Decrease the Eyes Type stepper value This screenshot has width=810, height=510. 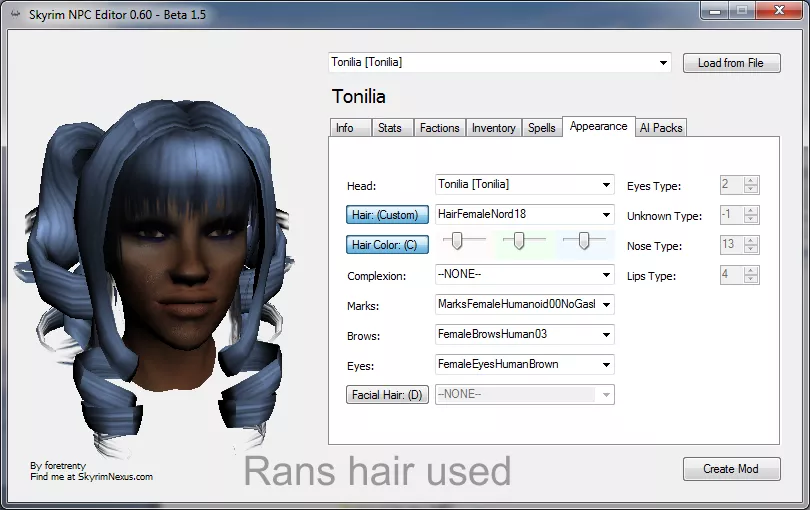(751, 190)
